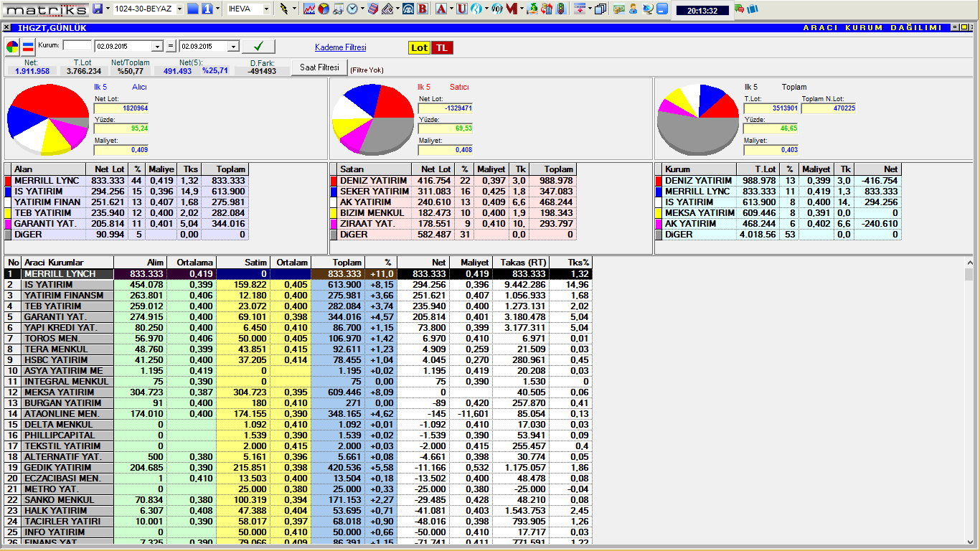Image resolution: width=980 pixels, height=551 pixels.
Task: Click the traffic light icon
Action: (561, 9)
